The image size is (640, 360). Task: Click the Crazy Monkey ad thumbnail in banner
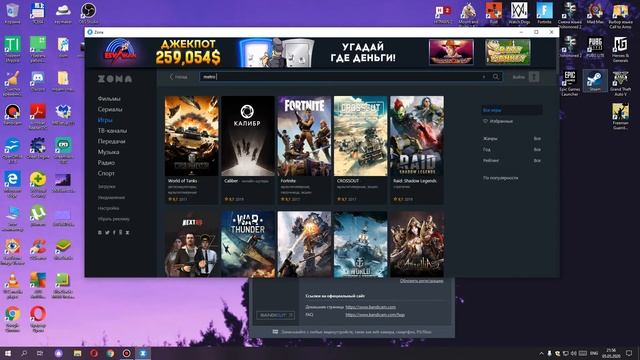click(x=508, y=52)
